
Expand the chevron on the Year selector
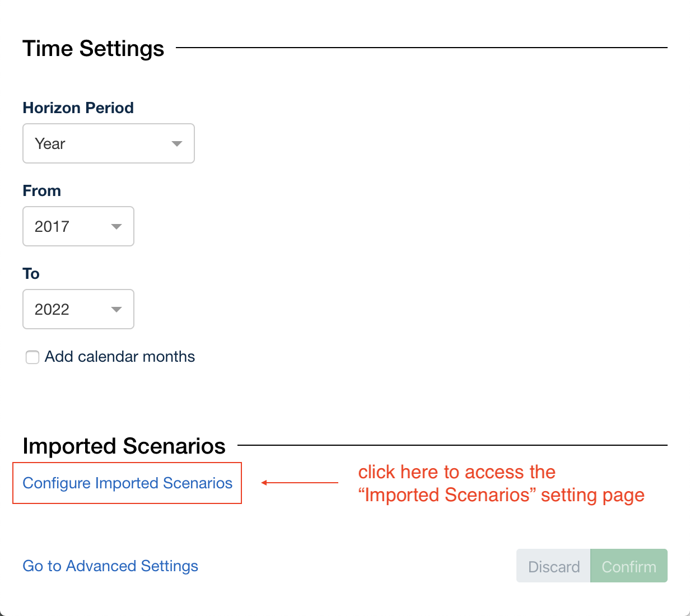(178, 143)
